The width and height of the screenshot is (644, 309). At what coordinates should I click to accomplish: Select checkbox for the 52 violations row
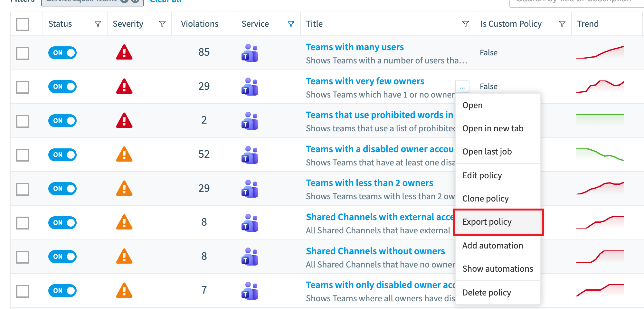coord(23,155)
